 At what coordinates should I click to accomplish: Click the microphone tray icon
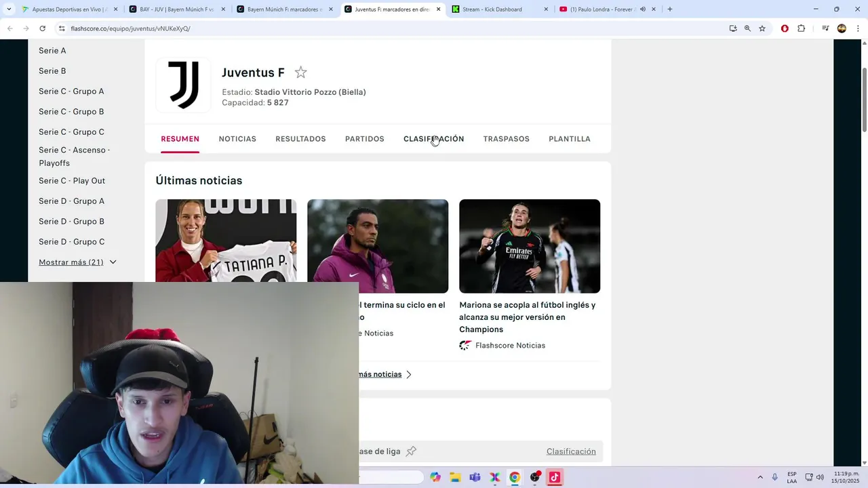(x=774, y=477)
